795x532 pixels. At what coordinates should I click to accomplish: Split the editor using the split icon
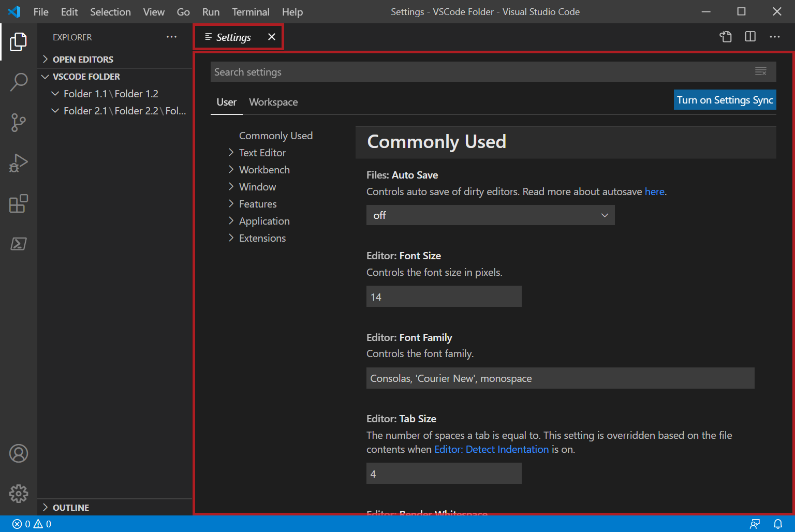point(750,37)
